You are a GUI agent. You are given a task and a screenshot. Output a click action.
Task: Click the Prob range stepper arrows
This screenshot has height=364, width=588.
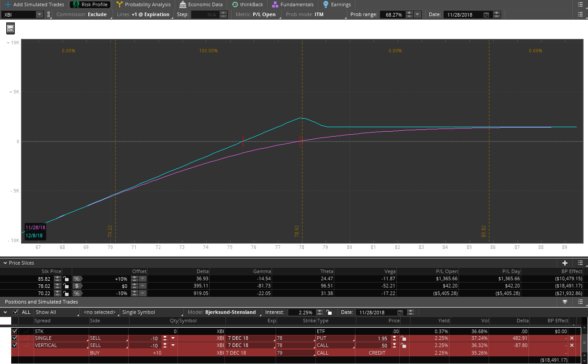pyautogui.click(x=409, y=14)
